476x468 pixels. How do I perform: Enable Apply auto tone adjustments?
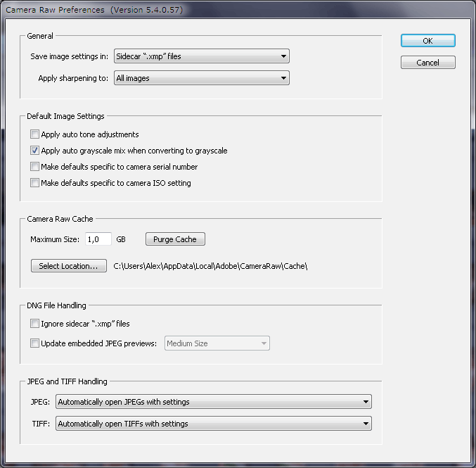click(x=34, y=134)
